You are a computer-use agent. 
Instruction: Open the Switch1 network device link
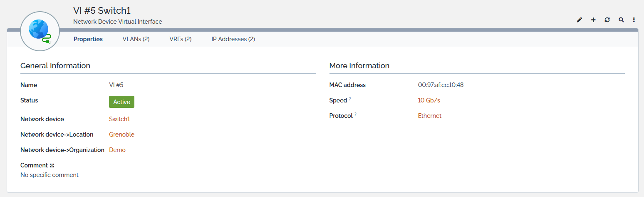[x=119, y=119]
